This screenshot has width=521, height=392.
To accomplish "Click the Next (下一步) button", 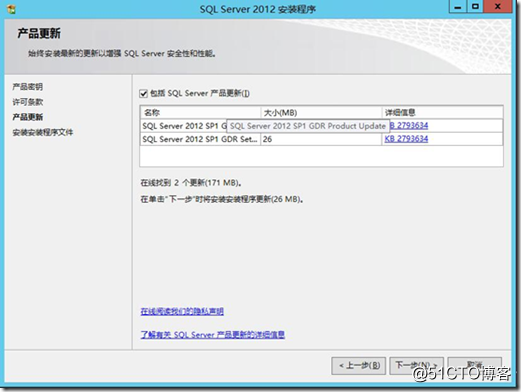I will pos(416,366).
